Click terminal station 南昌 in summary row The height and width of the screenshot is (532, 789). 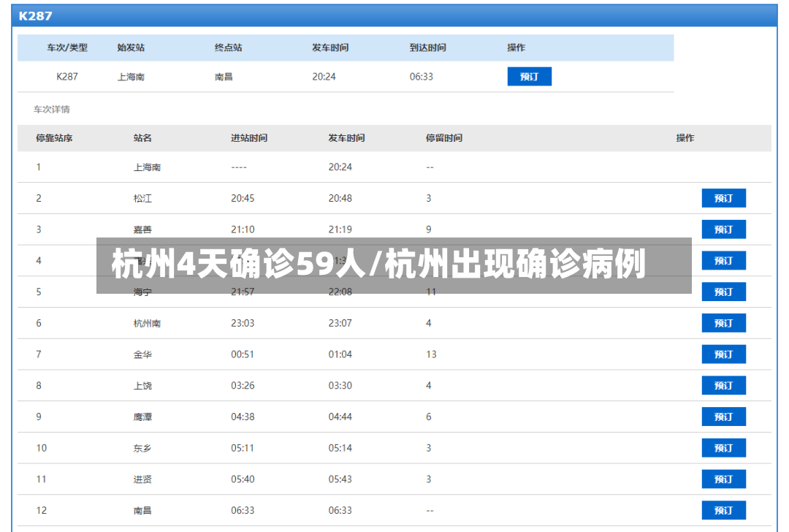pyautogui.click(x=224, y=77)
